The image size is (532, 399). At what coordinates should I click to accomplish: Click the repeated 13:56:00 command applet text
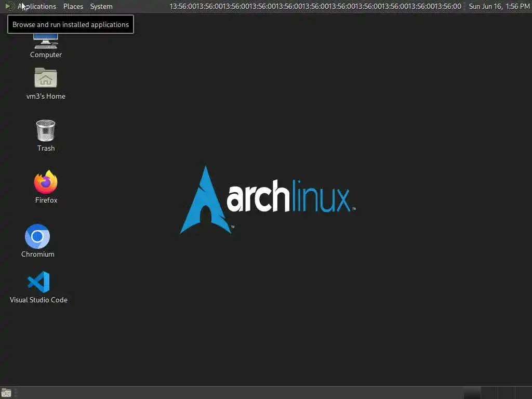tap(315, 6)
